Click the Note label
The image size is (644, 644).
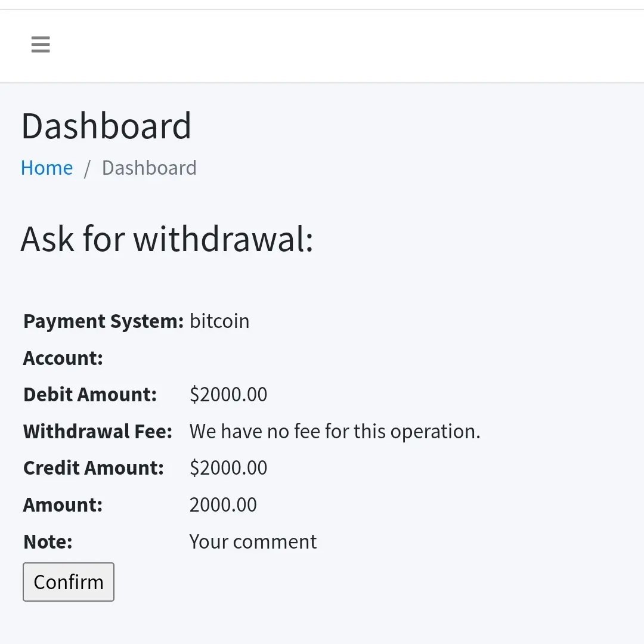coord(48,542)
